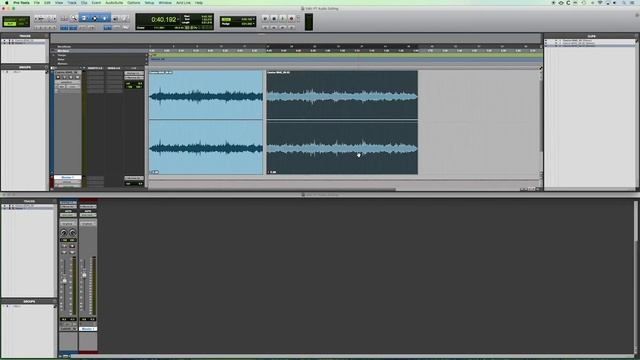Select the Grabber tool in the toolbar
640x360 pixels.
[104, 18]
